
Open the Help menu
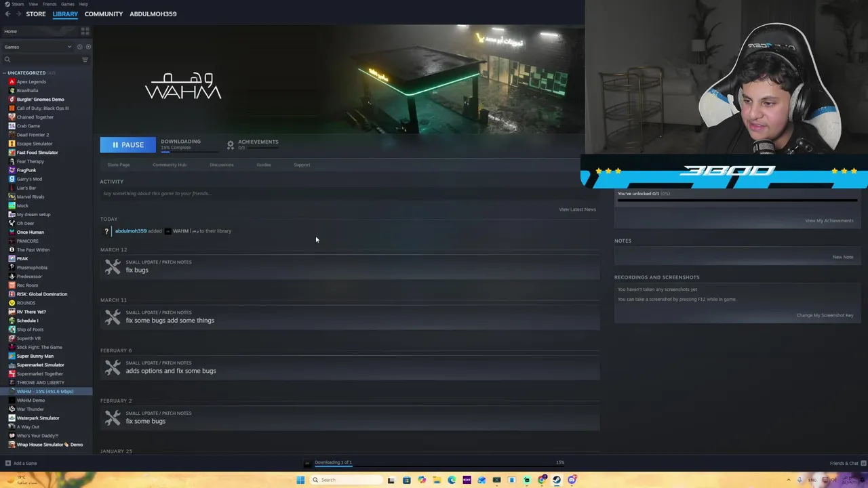point(83,4)
